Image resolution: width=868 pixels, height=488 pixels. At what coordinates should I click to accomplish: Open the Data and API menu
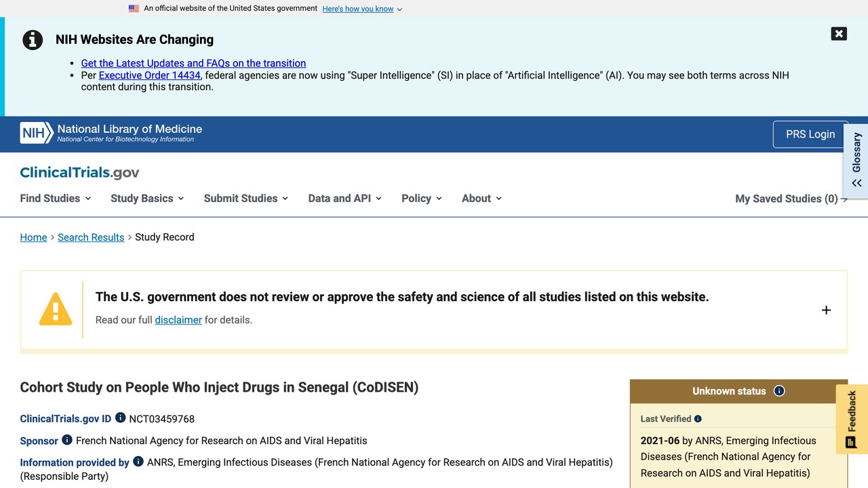pos(345,199)
